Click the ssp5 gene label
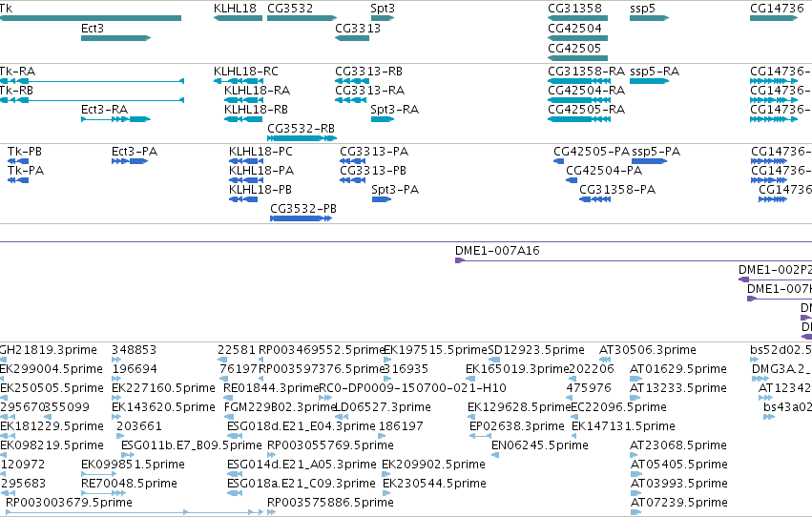Image resolution: width=812 pixels, height=517 pixels. click(643, 9)
